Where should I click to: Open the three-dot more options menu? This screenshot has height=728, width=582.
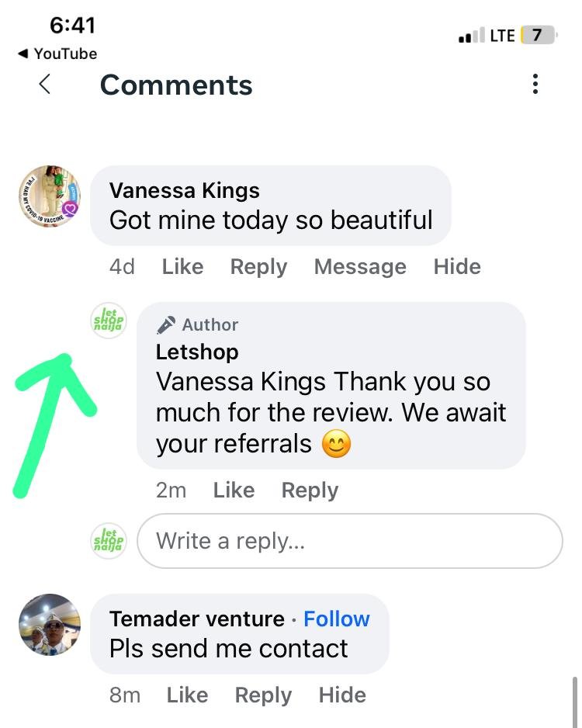click(x=535, y=85)
